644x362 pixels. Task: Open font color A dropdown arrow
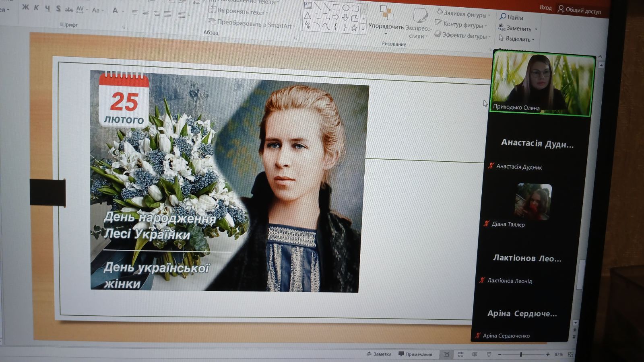[123, 11]
